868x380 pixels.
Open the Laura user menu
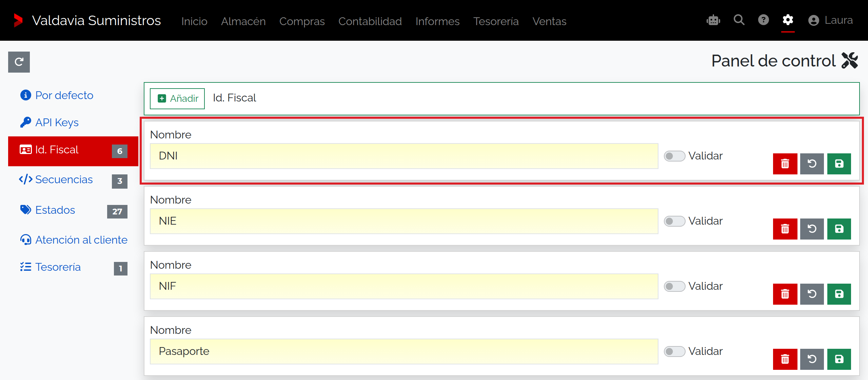click(830, 20)
